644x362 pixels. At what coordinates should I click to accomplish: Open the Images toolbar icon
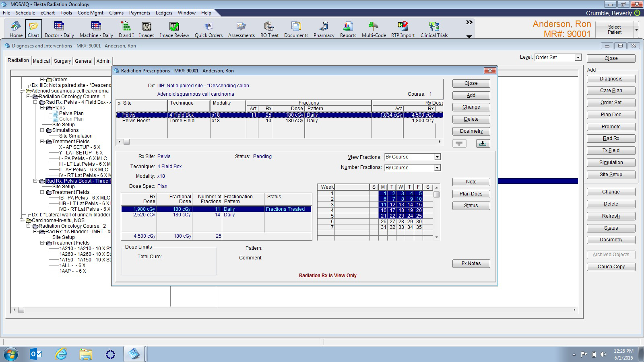147,29
